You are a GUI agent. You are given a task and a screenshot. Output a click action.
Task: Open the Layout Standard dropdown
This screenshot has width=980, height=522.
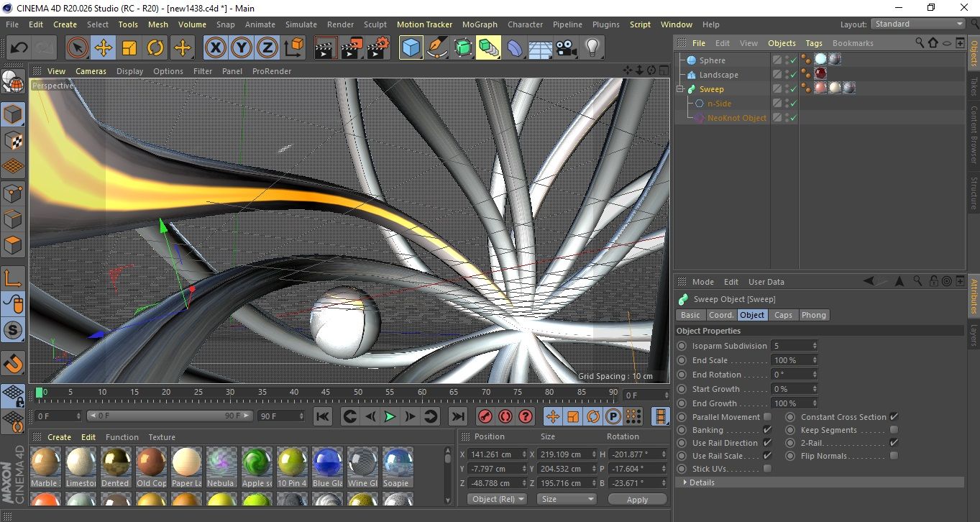pyautogui.click(x=918, y=24)
